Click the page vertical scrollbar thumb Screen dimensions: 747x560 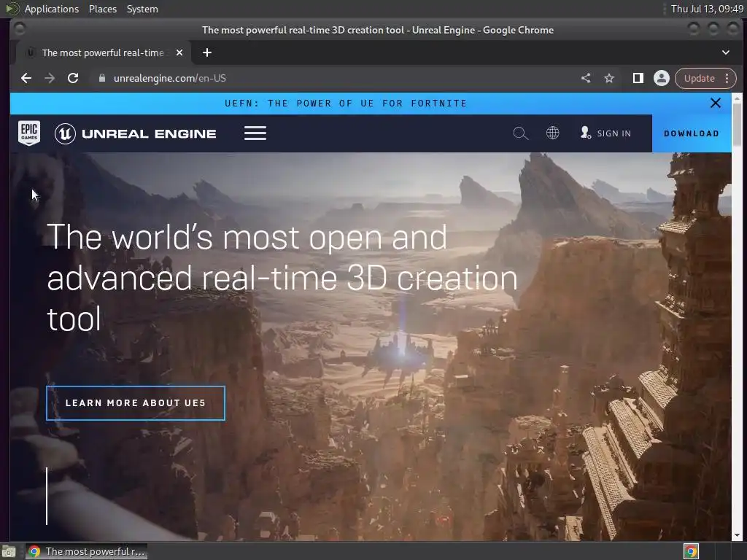pyautogui.click(x=737, y=124)
